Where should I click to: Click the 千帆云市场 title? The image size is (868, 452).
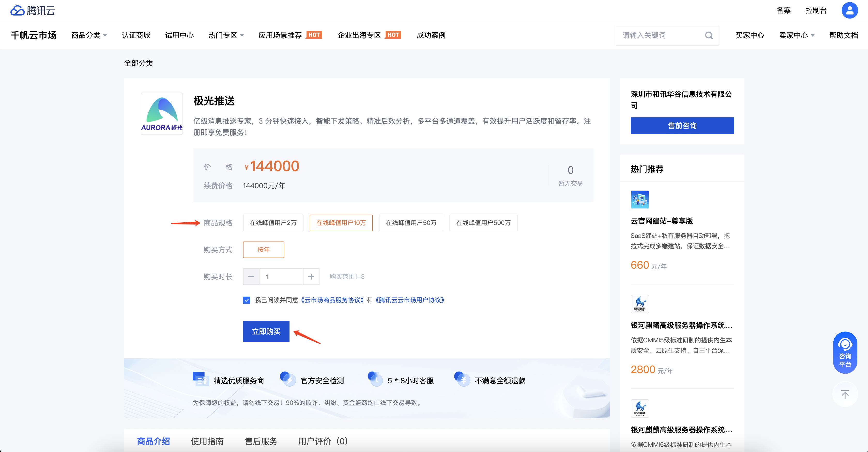(33, 35)
